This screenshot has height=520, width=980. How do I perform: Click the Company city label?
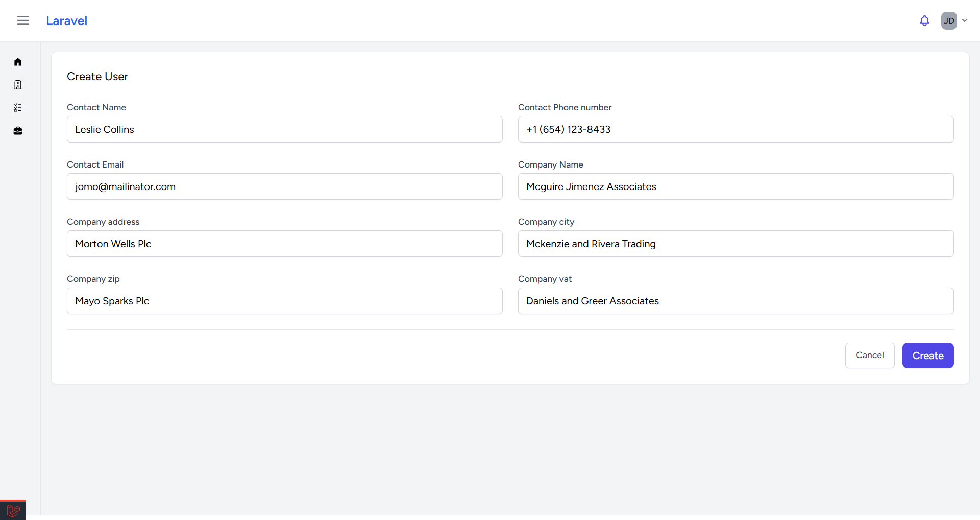coord(546,222)
